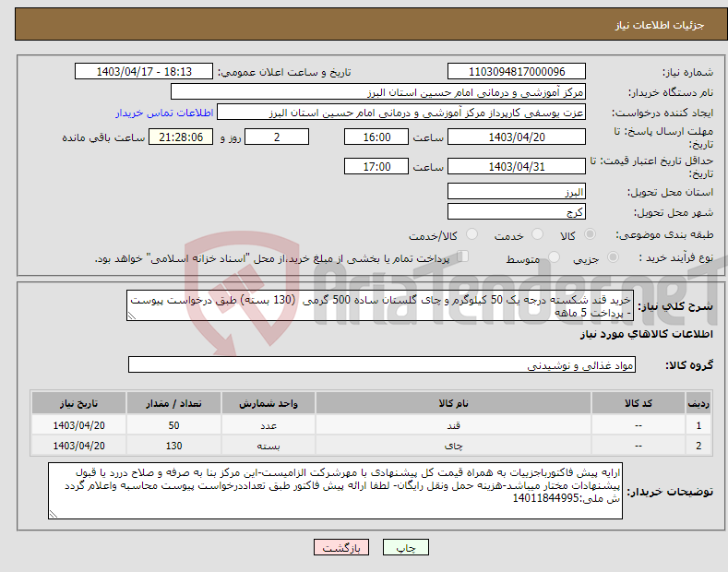Image resolution: width=728 pixels, height=572 pixels.
Task: Select the خدمت radio button
Action: click(537, 234)
